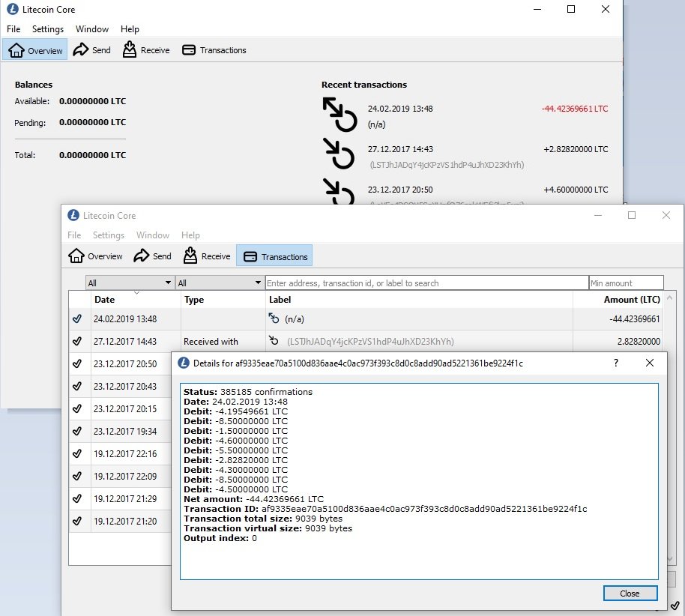The height and width of the screenshot is (616, 685).
Task: Click the received icon for 23.12.2017 20:50 recent transaction
Action: [339, 191]
